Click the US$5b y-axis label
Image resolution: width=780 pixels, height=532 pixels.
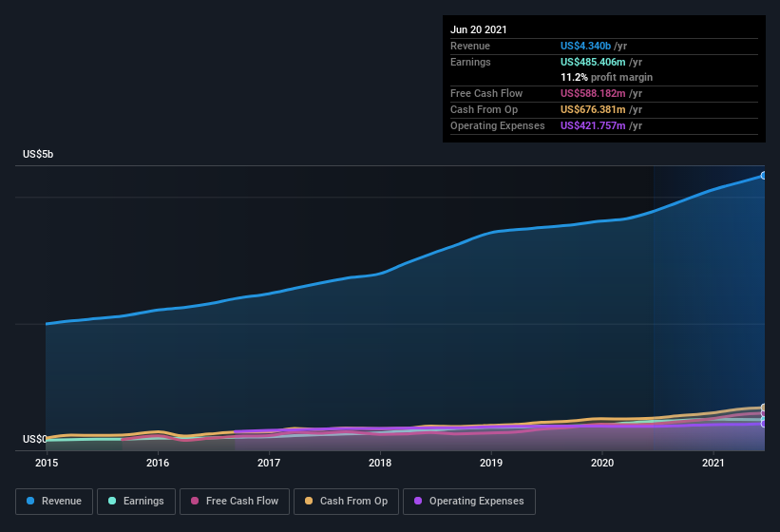click(38, 154)
